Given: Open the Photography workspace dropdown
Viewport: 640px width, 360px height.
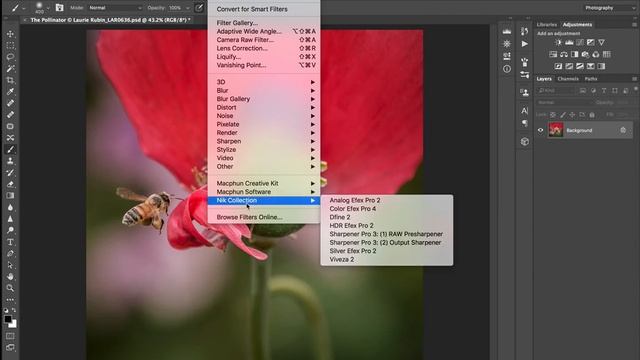Looking at the screenshot, I should click(610, 8).
